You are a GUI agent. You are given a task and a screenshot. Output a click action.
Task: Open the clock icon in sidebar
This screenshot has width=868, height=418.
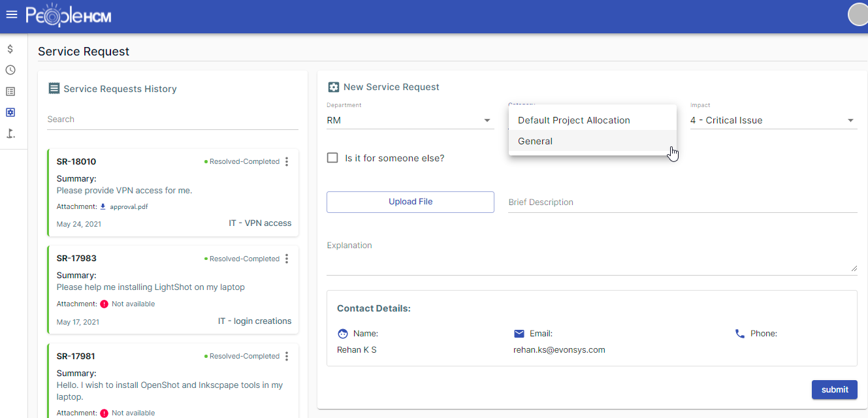pos(10,70)
